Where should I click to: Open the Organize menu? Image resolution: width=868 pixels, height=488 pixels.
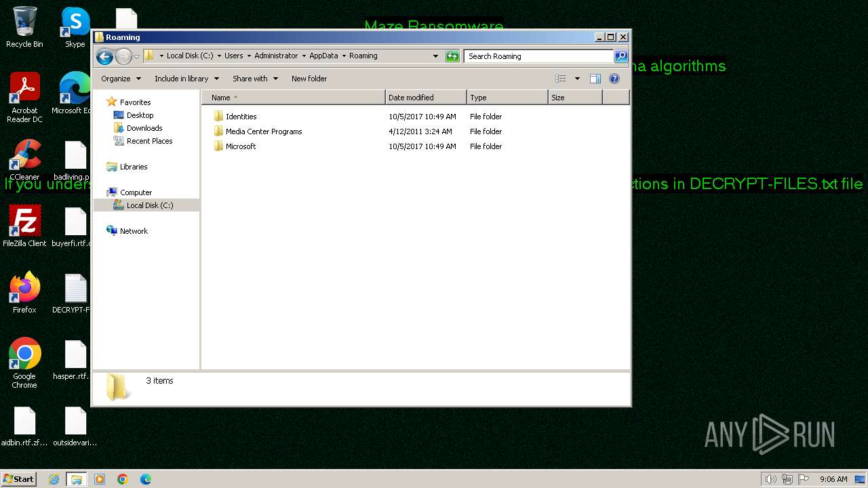121,79
